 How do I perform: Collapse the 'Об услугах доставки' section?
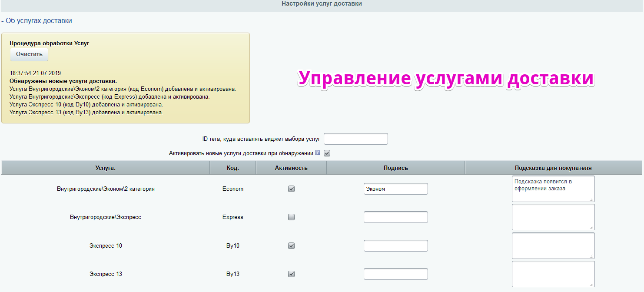[x=37, y=20]
